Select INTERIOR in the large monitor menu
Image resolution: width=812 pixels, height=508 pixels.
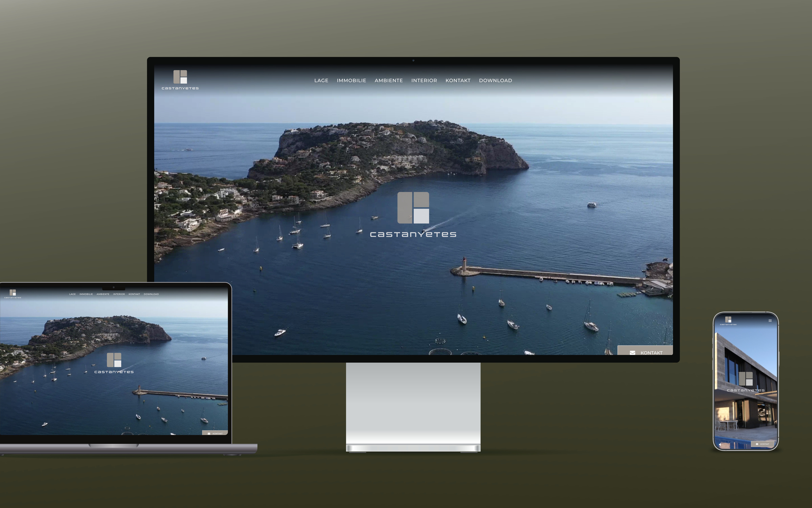pyautogui.click(x=424, y=81)
